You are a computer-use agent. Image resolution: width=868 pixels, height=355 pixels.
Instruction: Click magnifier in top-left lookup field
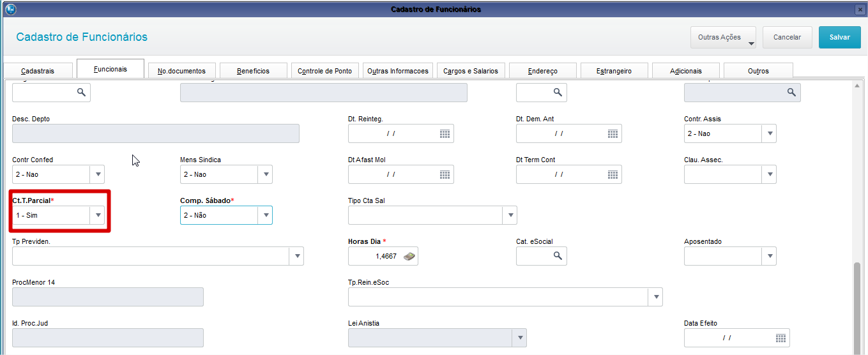click(x=81, y=93)
